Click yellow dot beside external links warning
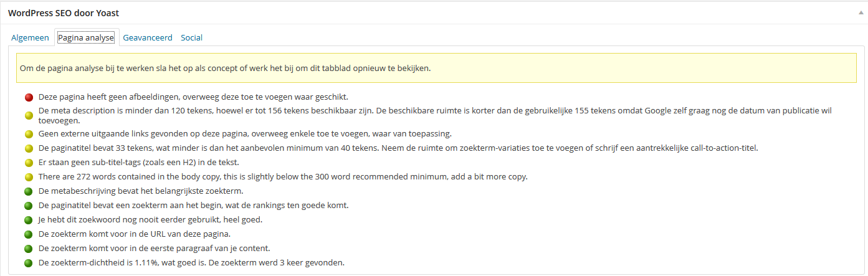 (x=29, y=134)
